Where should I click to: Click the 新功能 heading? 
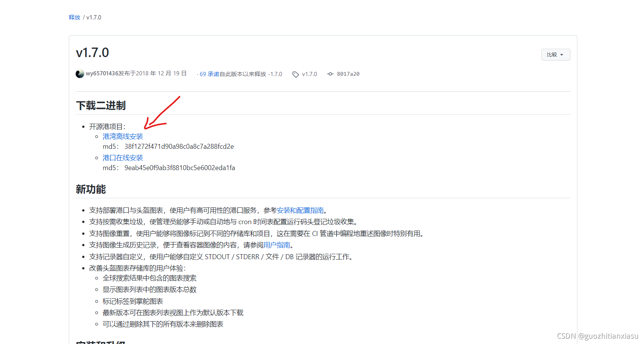pos(91,190)
